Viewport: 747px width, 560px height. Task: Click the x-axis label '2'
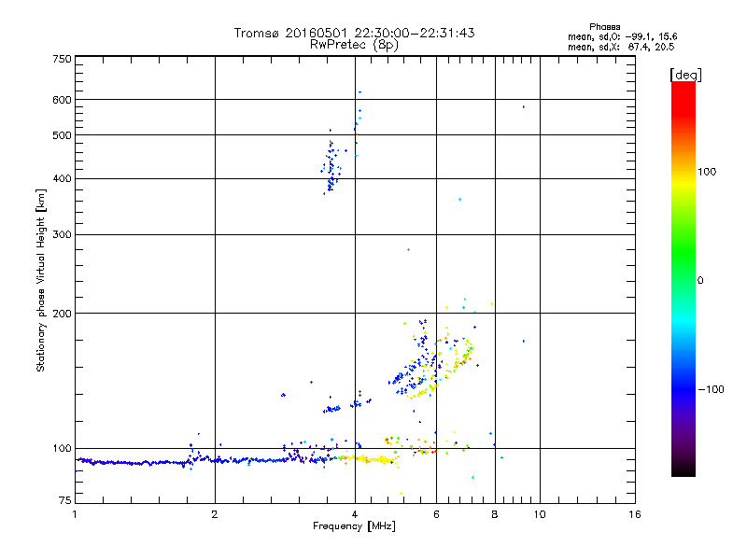click(215, 514)
